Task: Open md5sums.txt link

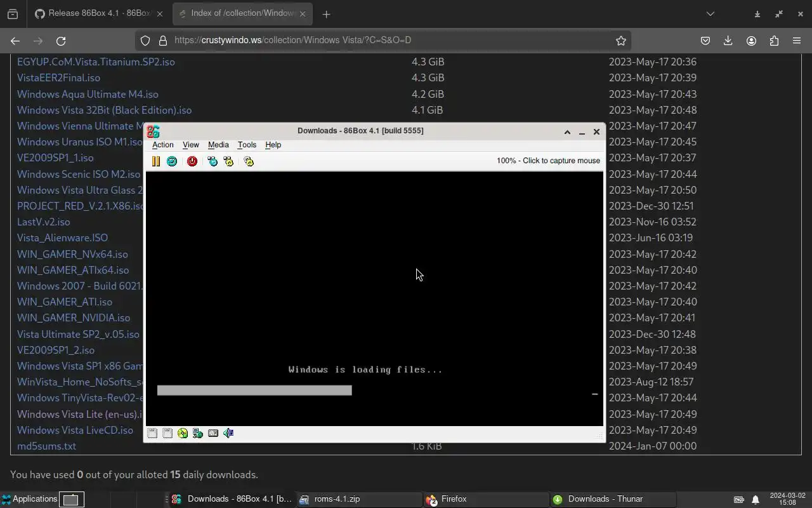Action: [46, 446]
